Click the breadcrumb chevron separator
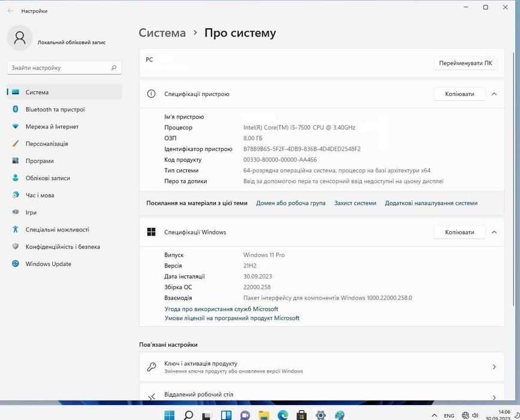 click(x=195, y=32)
